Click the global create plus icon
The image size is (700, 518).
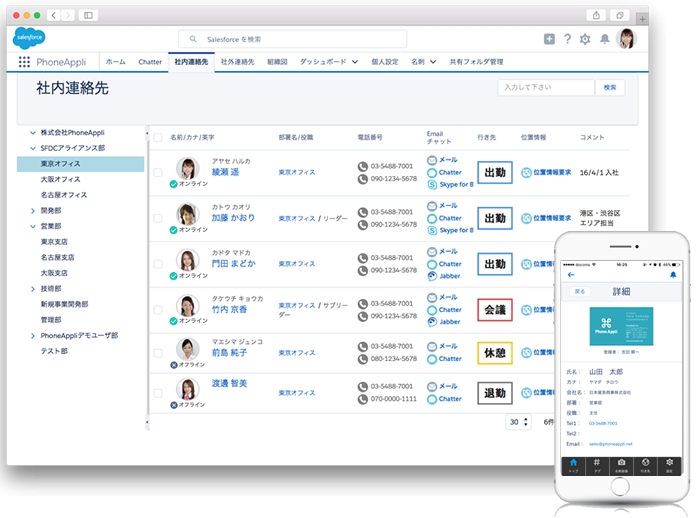click(x=549, y=39)
